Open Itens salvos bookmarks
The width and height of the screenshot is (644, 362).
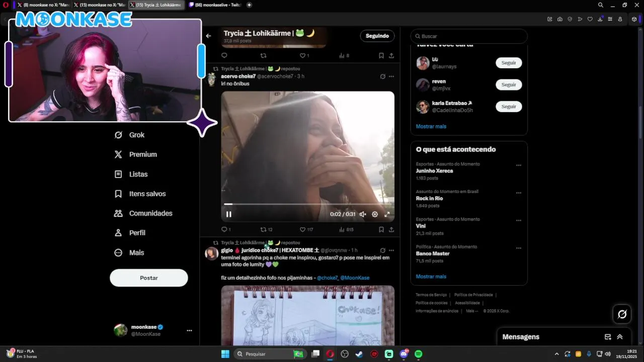click(140, 194)
